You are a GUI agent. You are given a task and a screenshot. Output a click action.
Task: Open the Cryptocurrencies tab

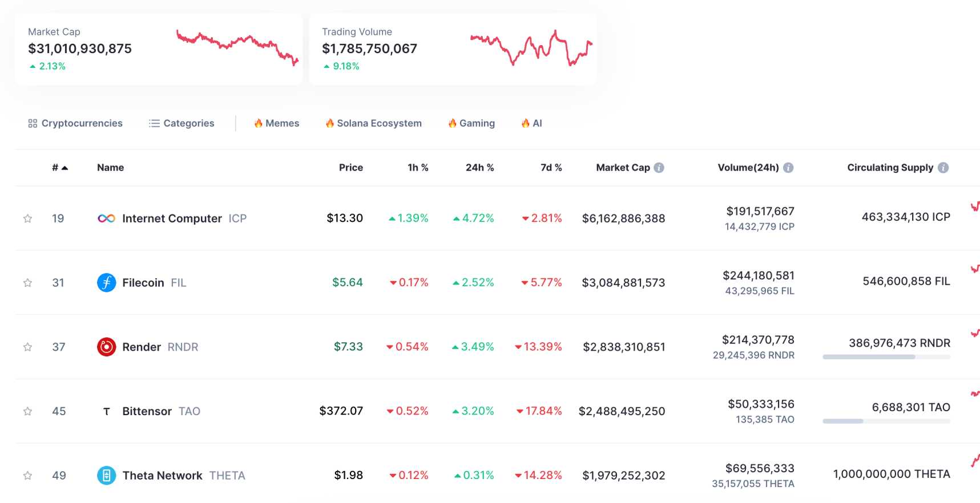(75, 123)
